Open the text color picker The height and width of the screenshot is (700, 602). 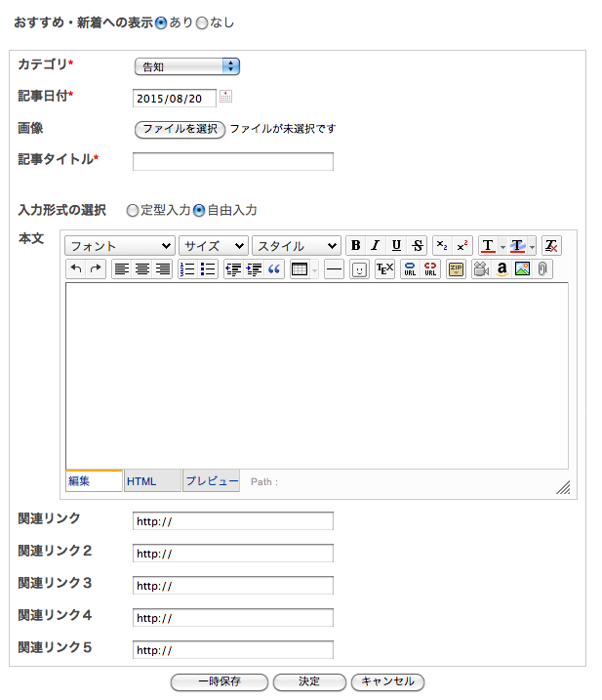click(x=488, y=245)
